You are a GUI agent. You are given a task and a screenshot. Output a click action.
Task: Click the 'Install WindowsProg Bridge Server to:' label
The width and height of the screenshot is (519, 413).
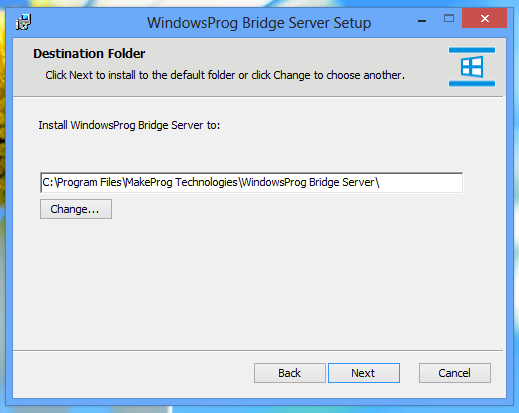click(x=129, y=125)
